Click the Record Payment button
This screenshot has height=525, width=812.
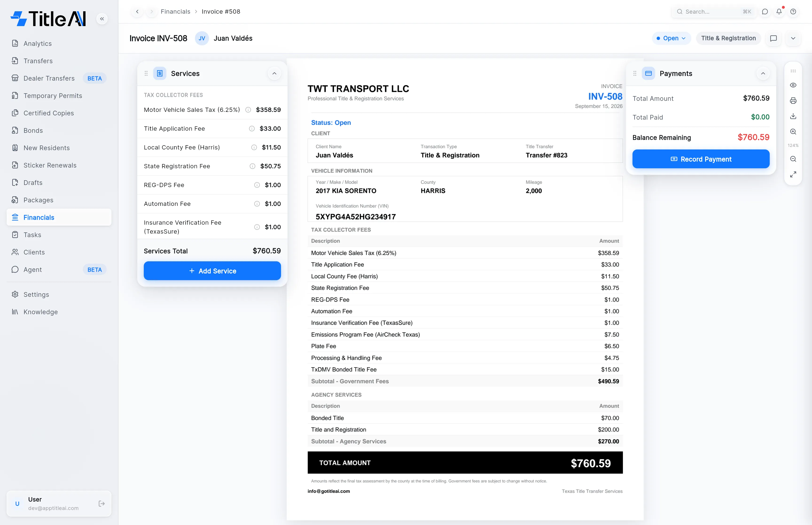pyautogui.click(x=701, y=159)
